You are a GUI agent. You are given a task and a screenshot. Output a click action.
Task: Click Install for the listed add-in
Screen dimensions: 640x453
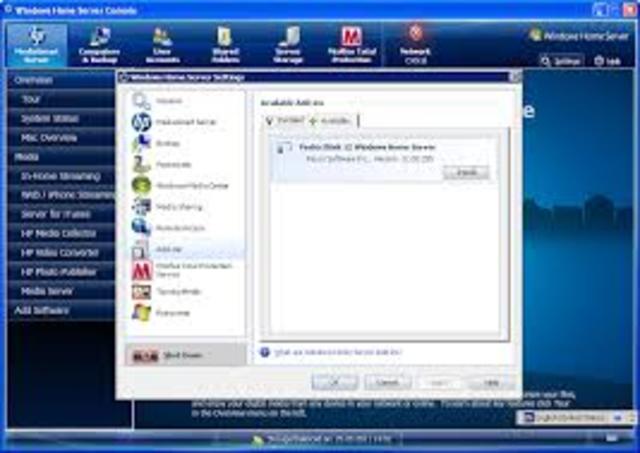point(466,173)
